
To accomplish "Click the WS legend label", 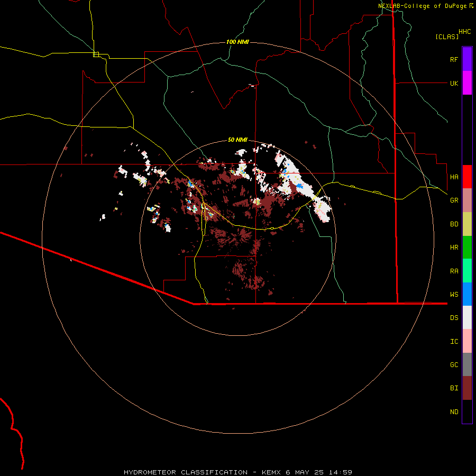I will point(454,294).
